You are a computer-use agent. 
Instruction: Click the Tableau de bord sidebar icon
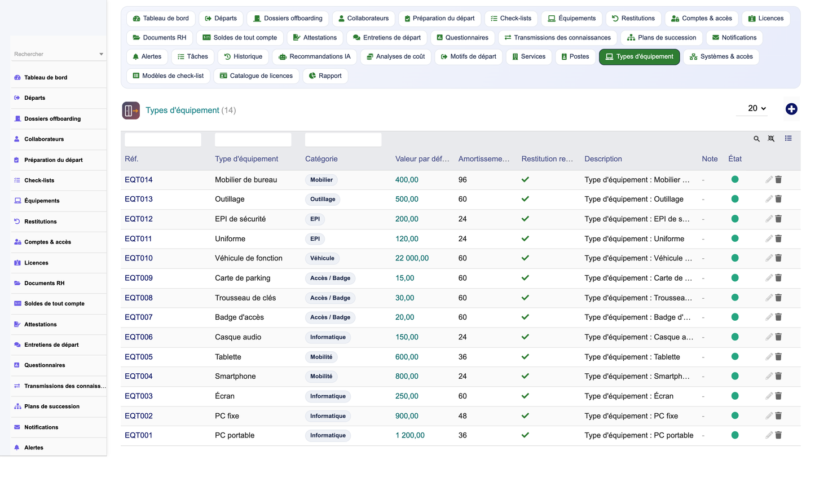tap(17, 77)
